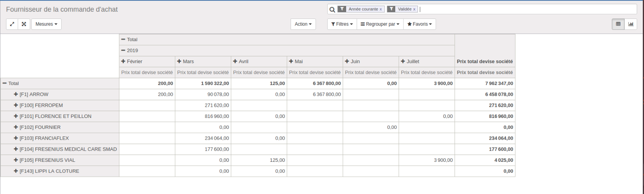644x194 pixels.
Task: Sort by Prix total under Juillet
Action: [x=427, y=72]
